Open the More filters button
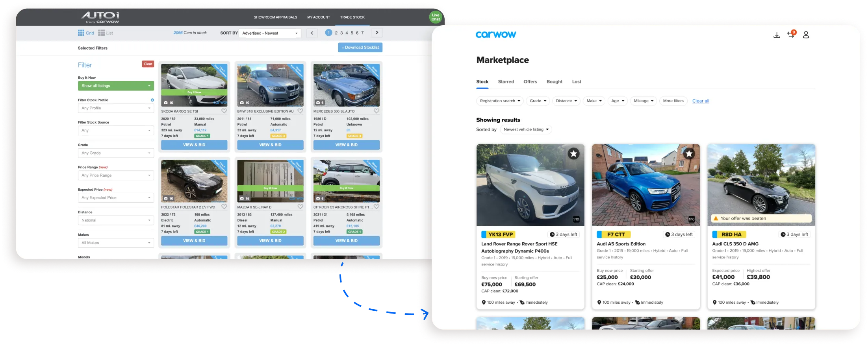Image resolution: width=868 pixels, height=345 pixels. (x=673, y=101)
